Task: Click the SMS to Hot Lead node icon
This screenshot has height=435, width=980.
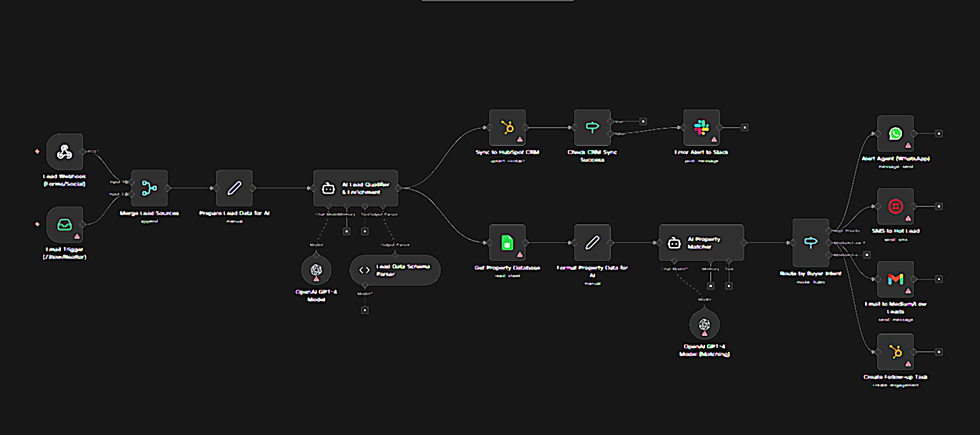Action: 896,206
